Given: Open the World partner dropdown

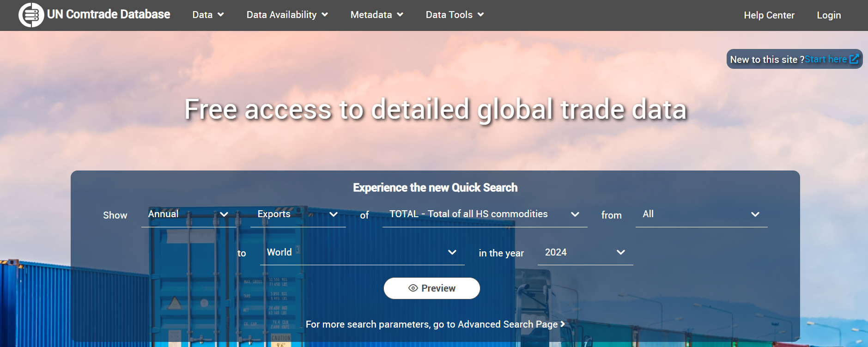Looking at the screenshot, I should click(362, 253).
